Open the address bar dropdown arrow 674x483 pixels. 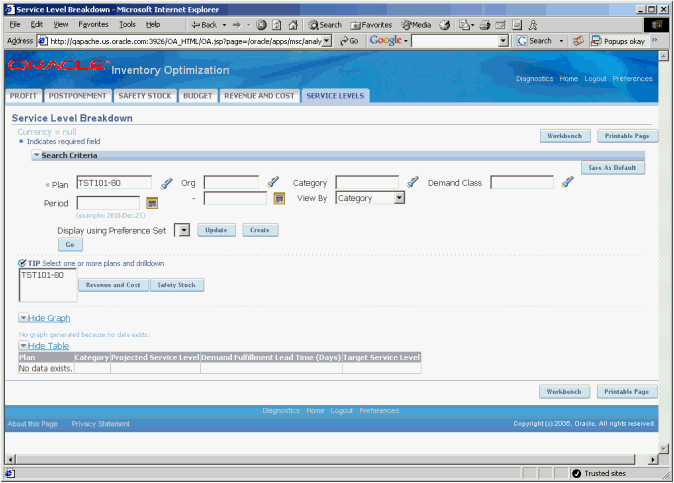(327, 41)
